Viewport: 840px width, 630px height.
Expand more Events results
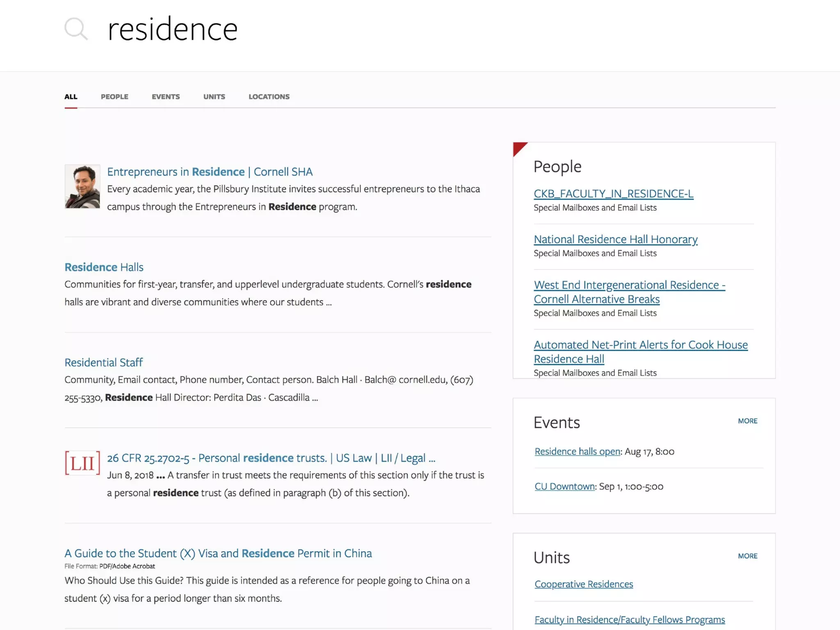747,421
